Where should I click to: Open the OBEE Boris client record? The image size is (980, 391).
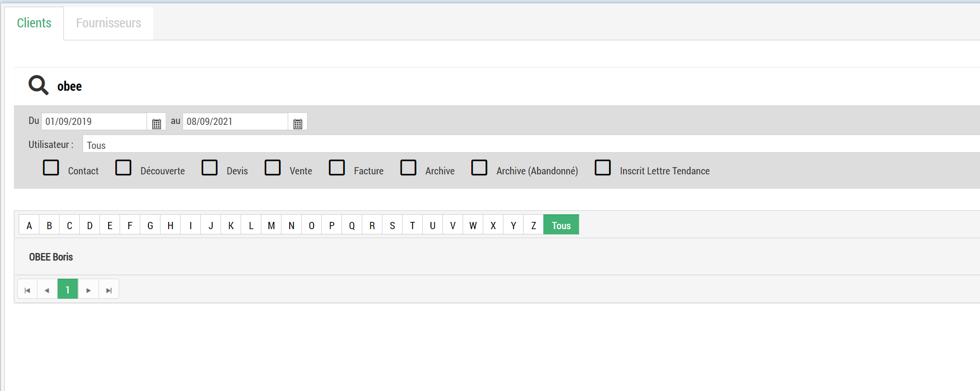pos(51,257)
